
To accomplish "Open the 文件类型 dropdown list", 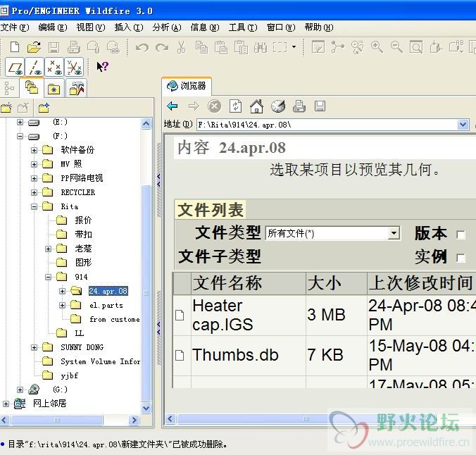I will tap(394, 233).
